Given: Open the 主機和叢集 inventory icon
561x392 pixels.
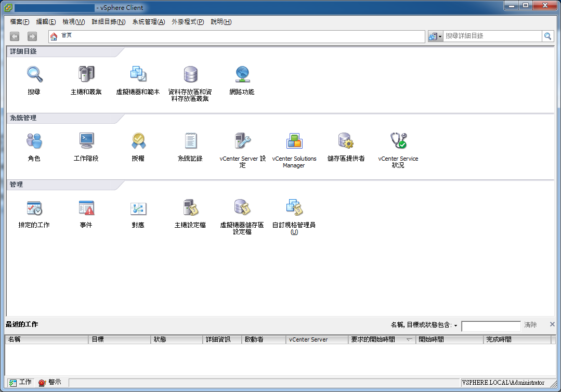Looking at the screenshot, I should tap(86, 75).
